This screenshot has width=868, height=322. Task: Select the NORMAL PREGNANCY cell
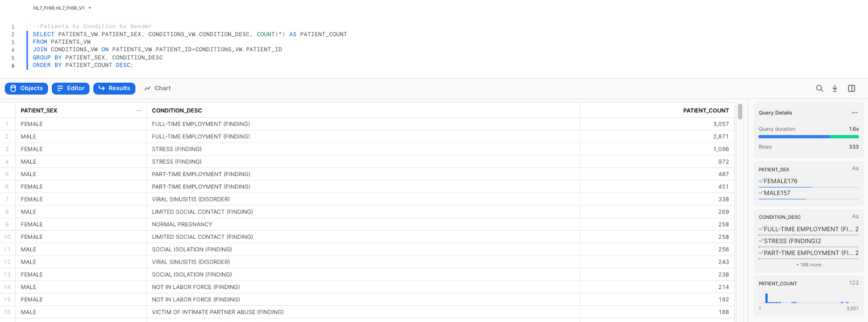[x=182, y=224]
